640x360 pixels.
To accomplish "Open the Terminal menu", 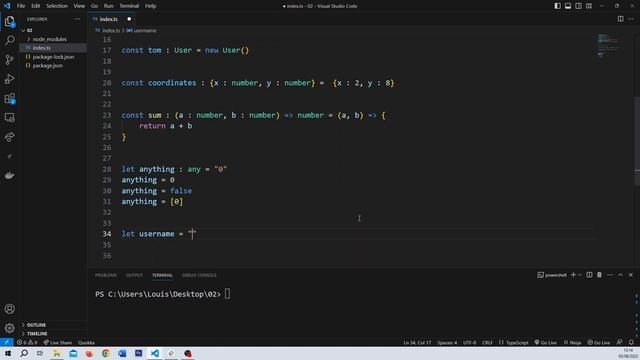I will (129, 6).
